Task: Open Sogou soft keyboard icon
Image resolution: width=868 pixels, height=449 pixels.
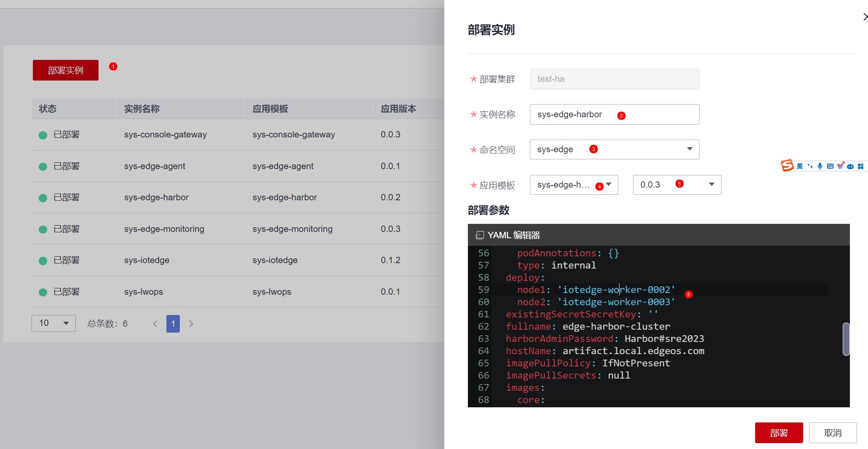Action: pos(830,166)
